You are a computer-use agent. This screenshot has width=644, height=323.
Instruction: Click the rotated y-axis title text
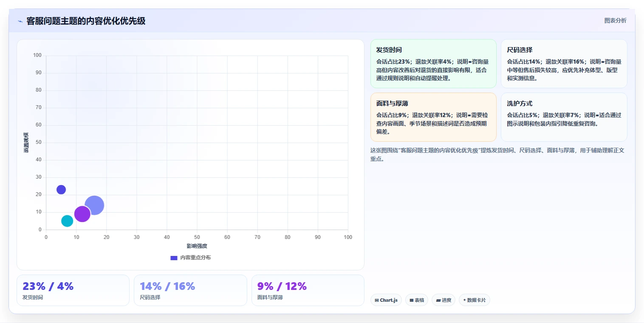pyautogui.click(x=26, y=143)
